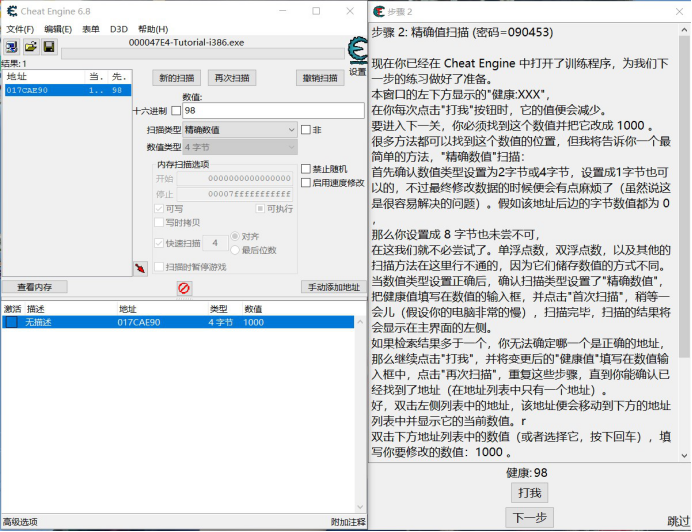The width and height of the screenshot is (692, 532).
Task: Click process name 000047E4-Tutorial-i386.exe
Action: pyautogui.click(x=186, y=42)
